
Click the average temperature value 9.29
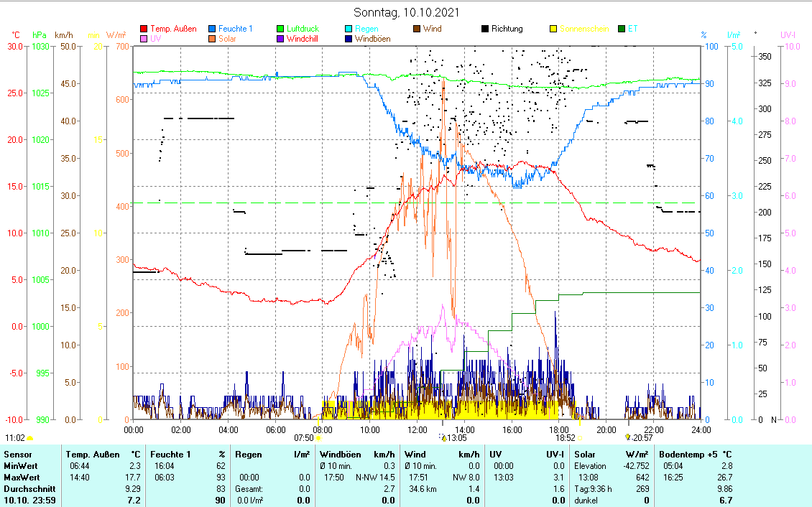point(133,489)
